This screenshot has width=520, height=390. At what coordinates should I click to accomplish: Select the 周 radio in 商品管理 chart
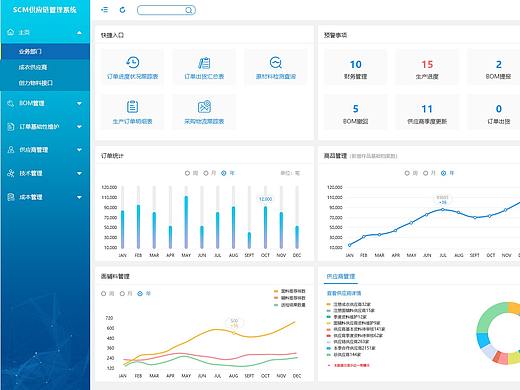pyautogui.click(x=407, y=173)
